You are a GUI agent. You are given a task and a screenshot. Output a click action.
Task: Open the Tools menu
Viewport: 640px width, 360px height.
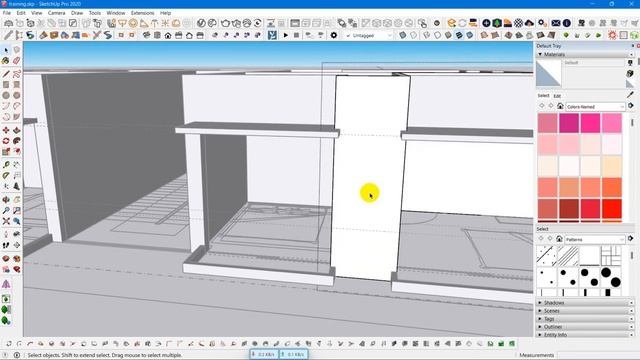(x=95, y=13)
